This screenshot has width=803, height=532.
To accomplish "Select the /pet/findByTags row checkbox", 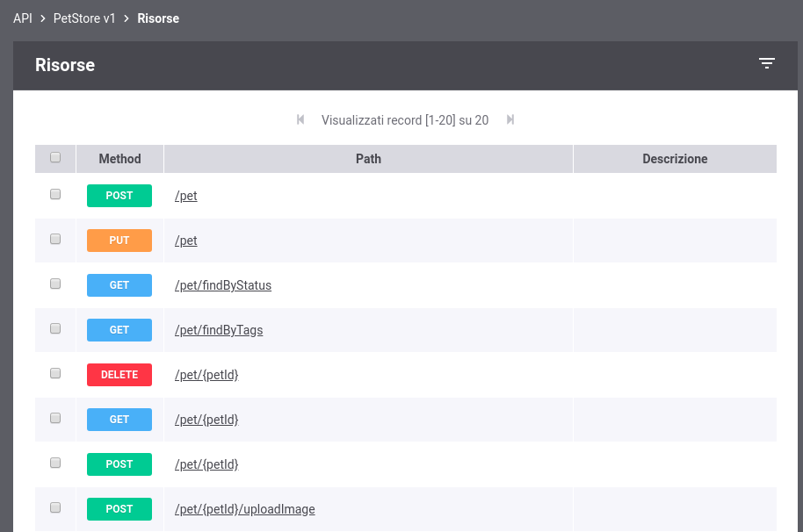I will click(55, 329).
